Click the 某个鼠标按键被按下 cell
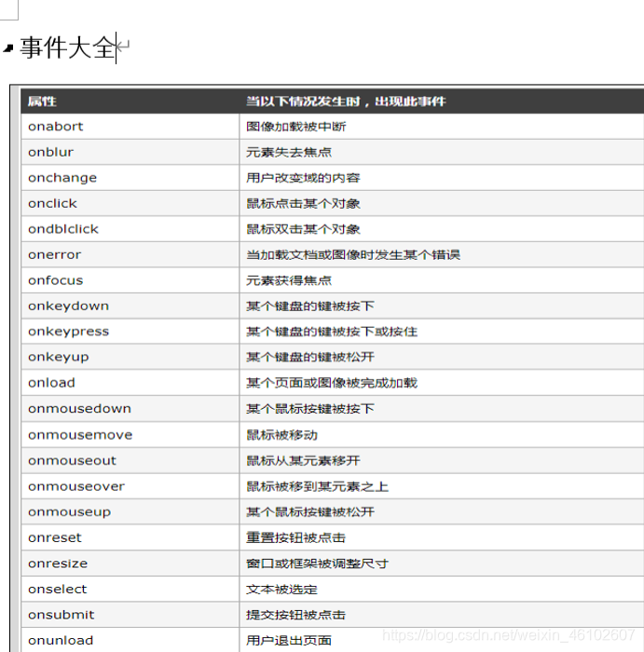The width and height of the screenshot is (644, 652). coord(442,409)
